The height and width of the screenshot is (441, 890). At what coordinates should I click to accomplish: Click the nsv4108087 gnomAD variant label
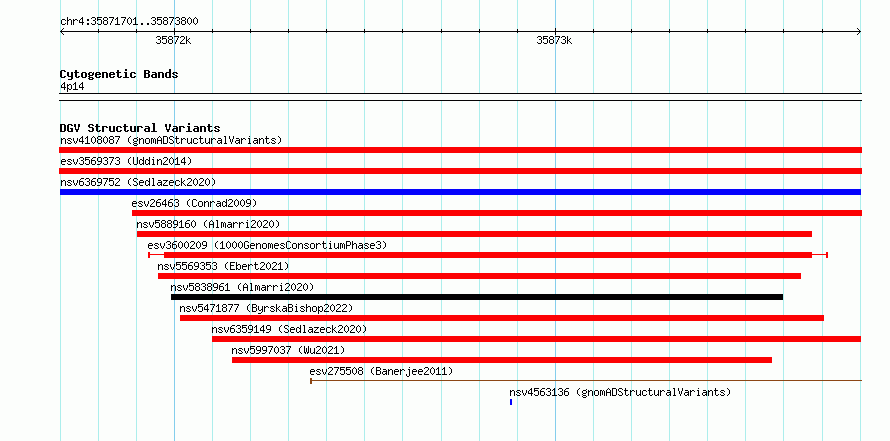click(x=171, y=140)
